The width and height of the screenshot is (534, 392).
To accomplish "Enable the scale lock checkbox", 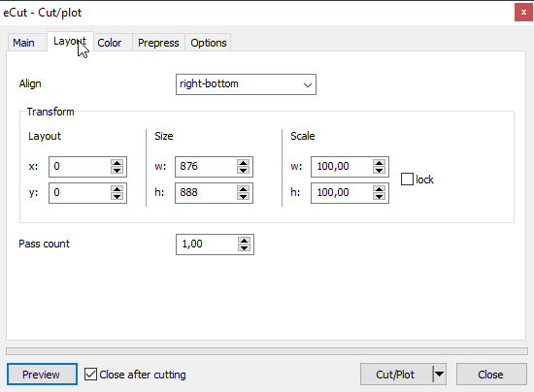I will [407, 180].
